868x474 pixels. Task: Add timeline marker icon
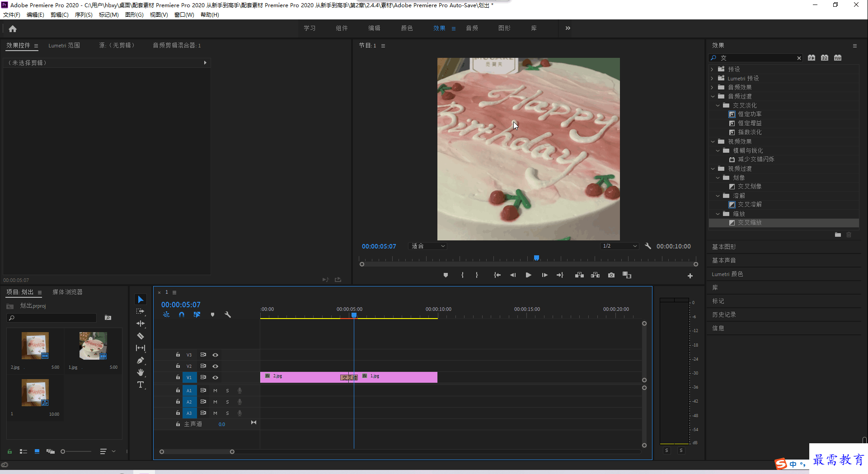click(212, 314)
